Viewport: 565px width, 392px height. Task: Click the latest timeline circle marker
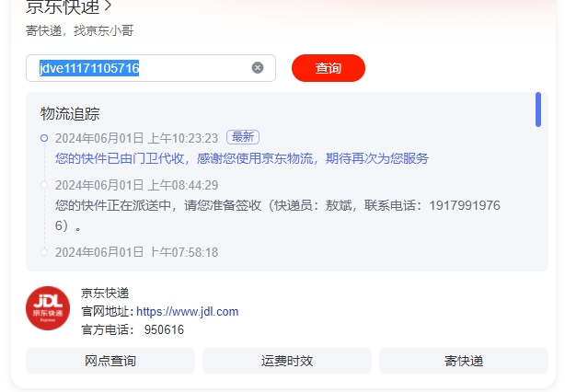tap(44, 138)
